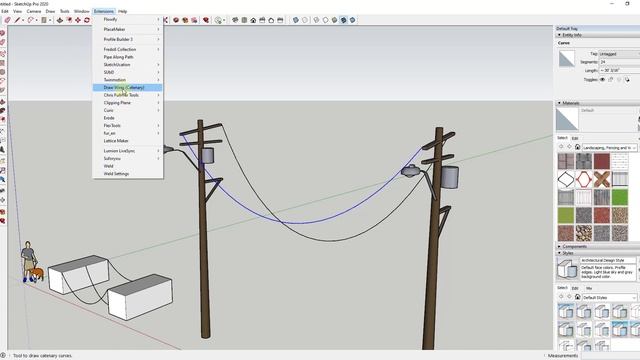Screen dimensions: 640x360
Task: Choose Shaded face style
Action: [x=334, y=20]
